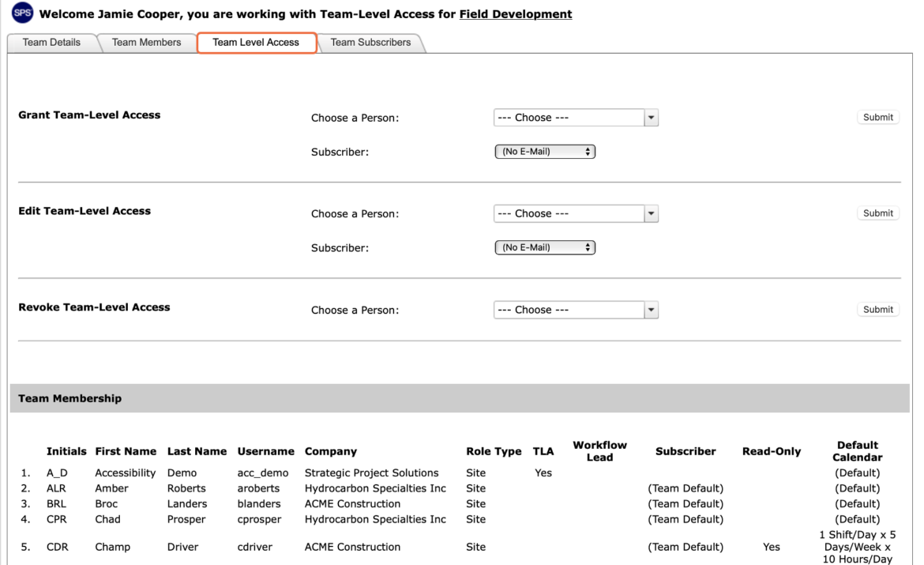Submit the Grant Team-Level Access form
The width and height of the screenshot is (924, 565).
click(878, 118)
